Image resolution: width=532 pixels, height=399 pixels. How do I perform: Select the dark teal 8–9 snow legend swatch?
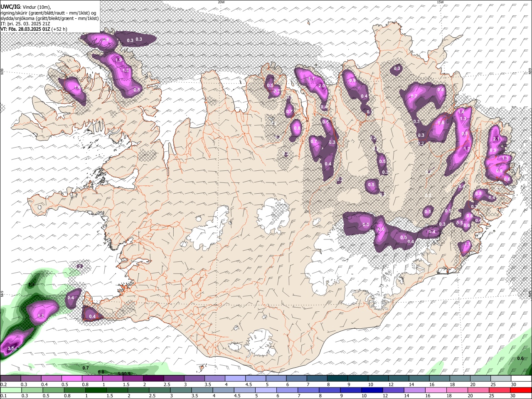coord(337,379)
